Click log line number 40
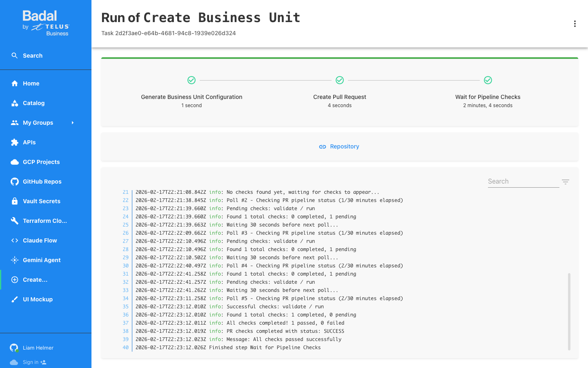 125,348
